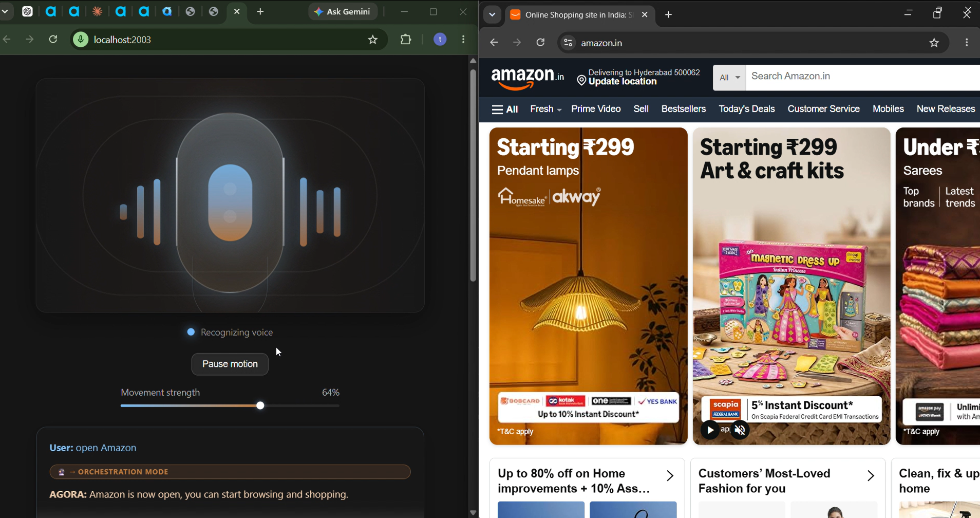
Task: Bookmark the localhost page with the star
Action: (x=373, y=40)
